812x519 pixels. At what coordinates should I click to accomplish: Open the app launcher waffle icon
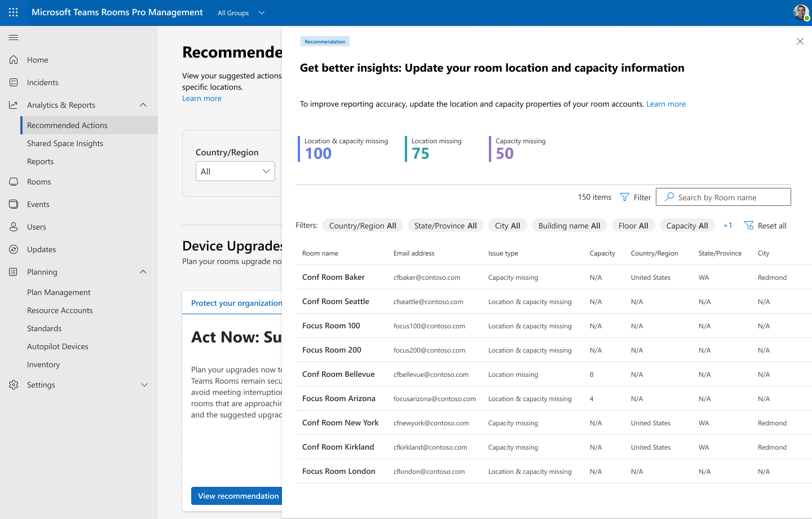(14, 12)
